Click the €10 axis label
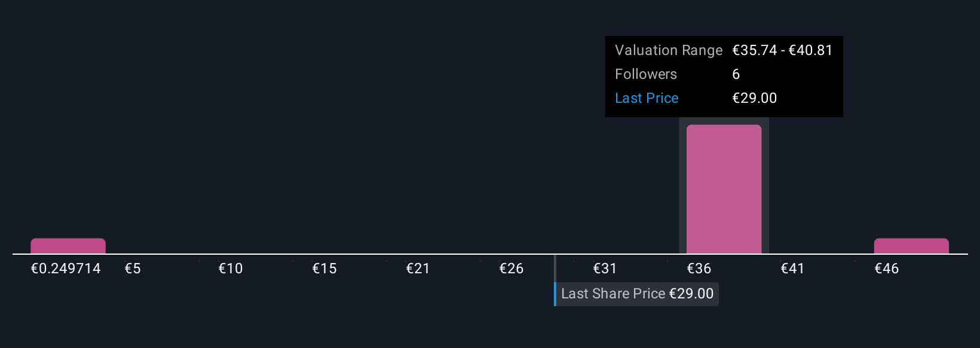Screen dimensions: 980x348 (x=231, y=268)
